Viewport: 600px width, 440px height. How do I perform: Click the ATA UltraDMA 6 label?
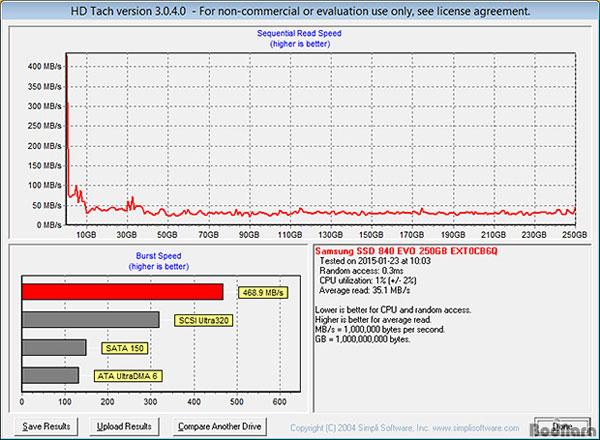128,376
